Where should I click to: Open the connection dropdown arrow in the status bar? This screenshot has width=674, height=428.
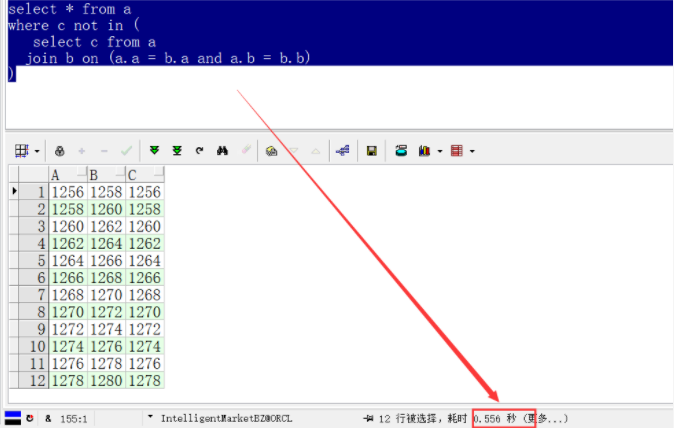tap(150, 417)
